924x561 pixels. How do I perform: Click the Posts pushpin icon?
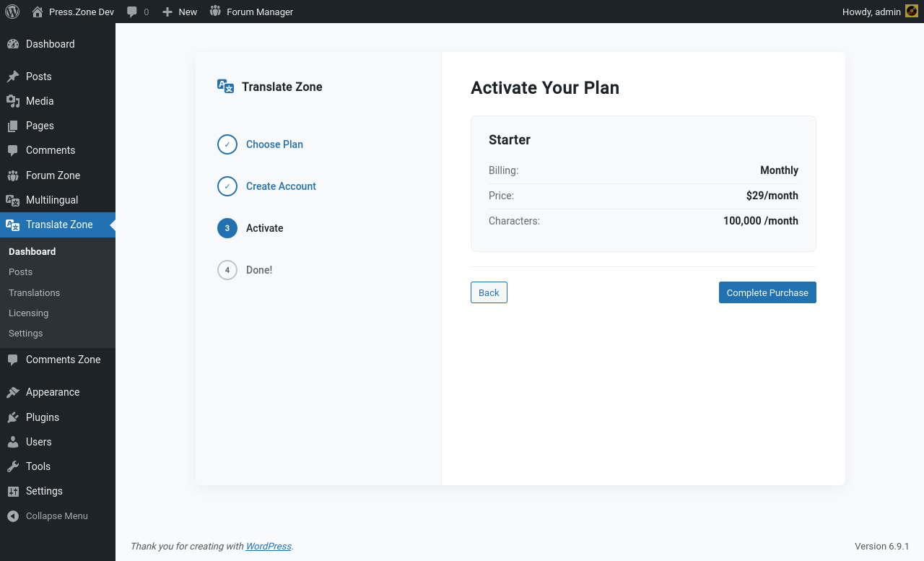tap(13, 77)
